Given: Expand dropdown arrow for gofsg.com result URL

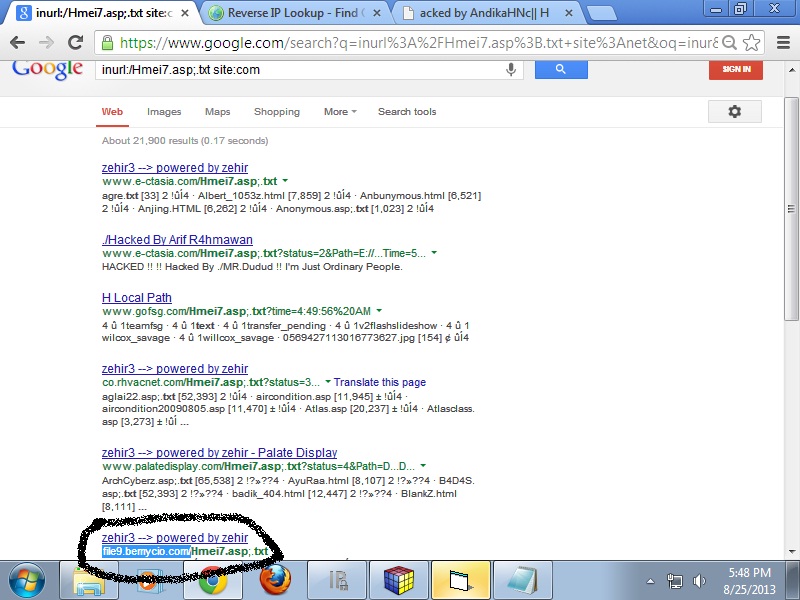Looking at the screenshot, I should (379, 310).
